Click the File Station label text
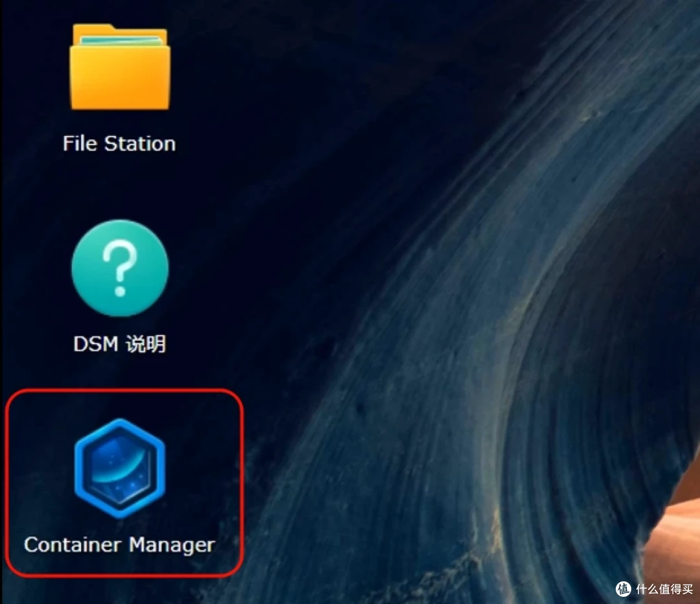The image size is (700, 604). click(x=119, y=143)
